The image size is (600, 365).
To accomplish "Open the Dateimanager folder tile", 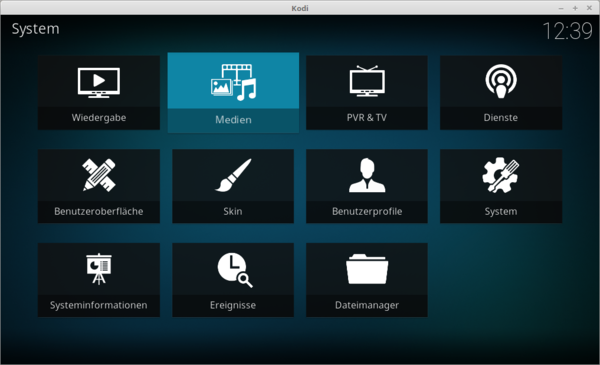I will click(x=367, y=280).
